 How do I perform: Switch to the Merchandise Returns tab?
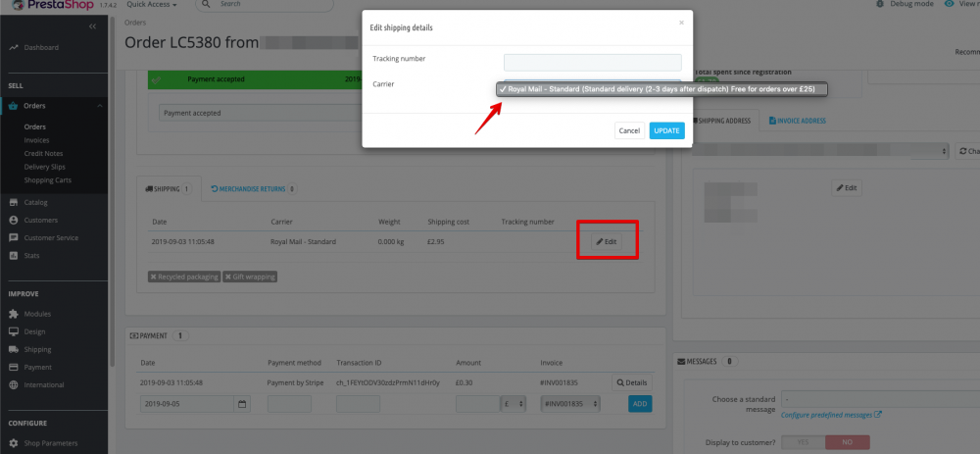pyautogui.click(x=254, y=189)
